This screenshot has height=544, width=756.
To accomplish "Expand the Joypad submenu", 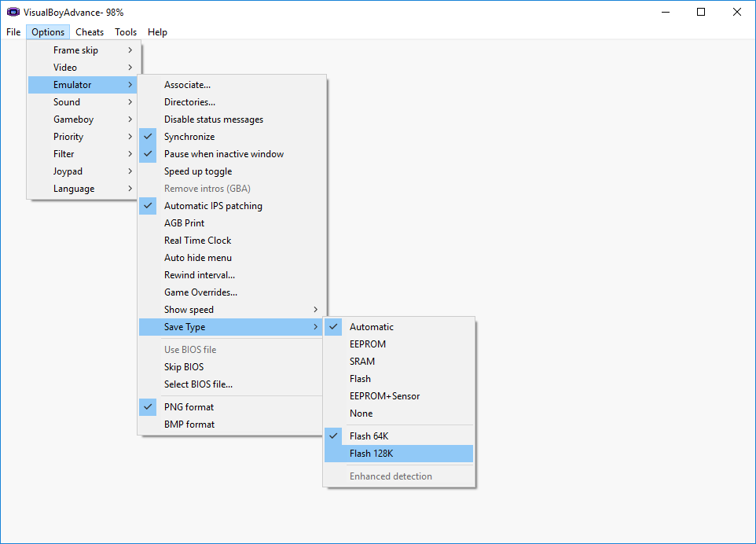I will (83, 171).
